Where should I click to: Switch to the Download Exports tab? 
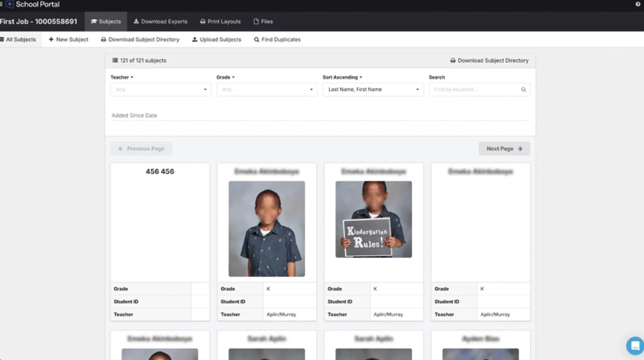160,21
